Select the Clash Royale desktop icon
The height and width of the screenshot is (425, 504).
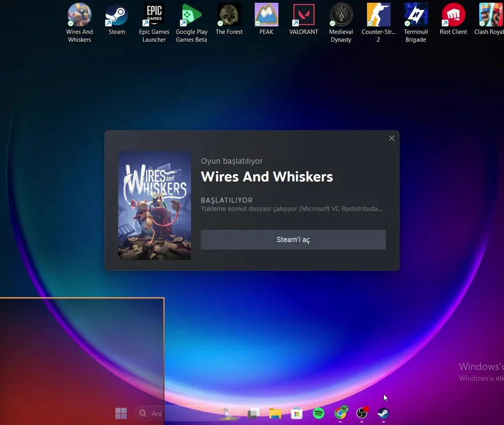(490, 19)
